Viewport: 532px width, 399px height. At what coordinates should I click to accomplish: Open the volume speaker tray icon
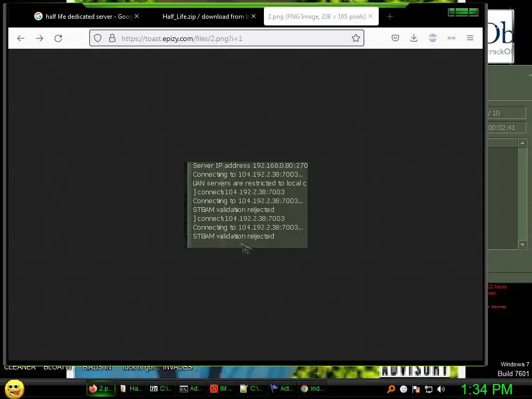click(x=441, y=389)
